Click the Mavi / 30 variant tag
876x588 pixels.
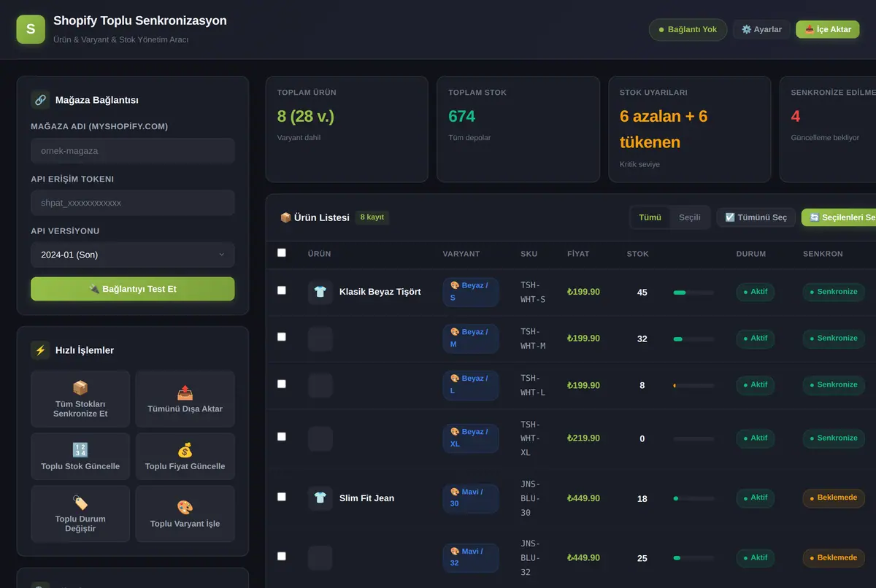[471, 498]
